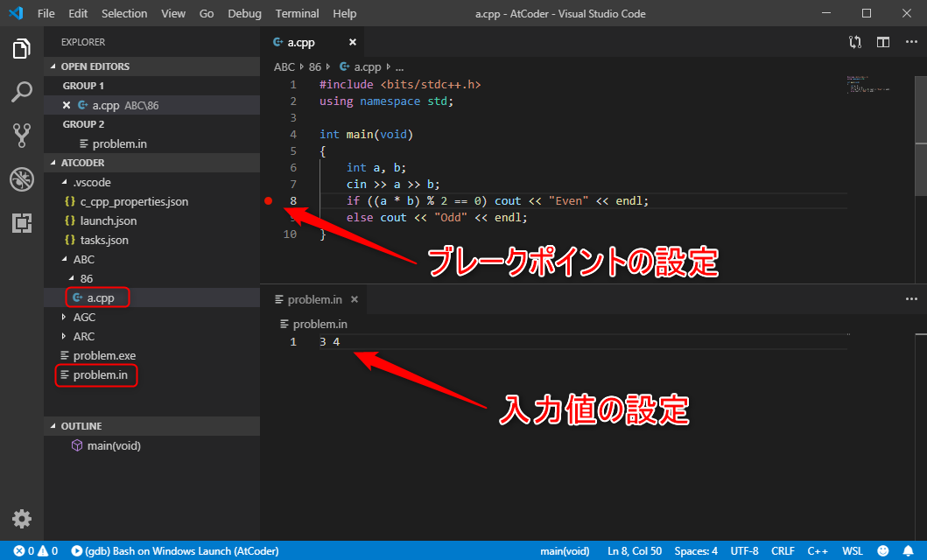This screenshot has width=927, height=560.
Task: Click the errors and warnings count
Action: click(x=35, y=551)
